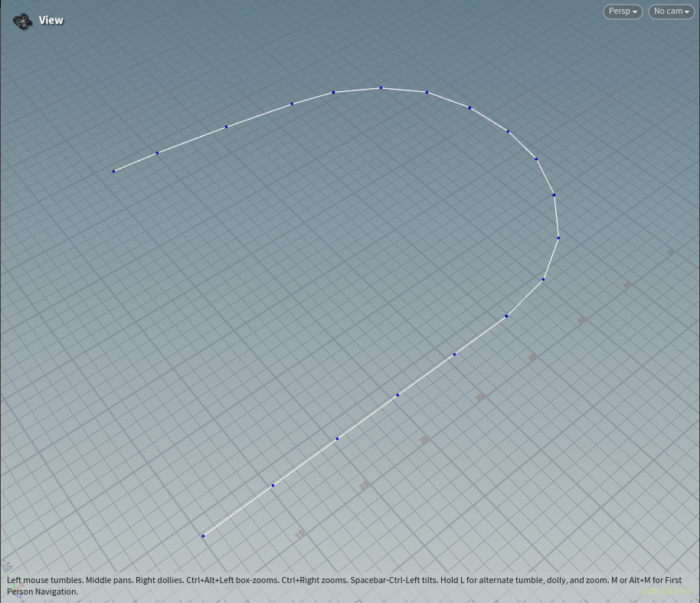The image size is (700, 603).
Task: Click the grid ruler label 45
Action: point(627,285)
